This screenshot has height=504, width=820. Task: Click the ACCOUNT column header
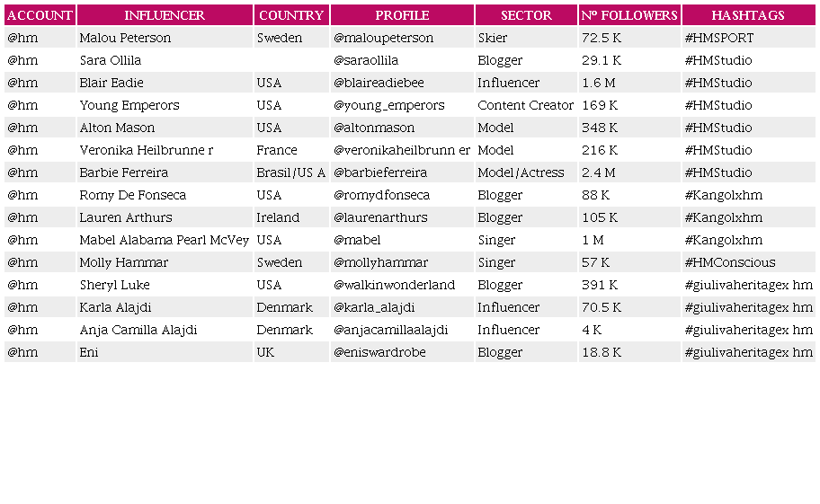[x=40, y=15]
